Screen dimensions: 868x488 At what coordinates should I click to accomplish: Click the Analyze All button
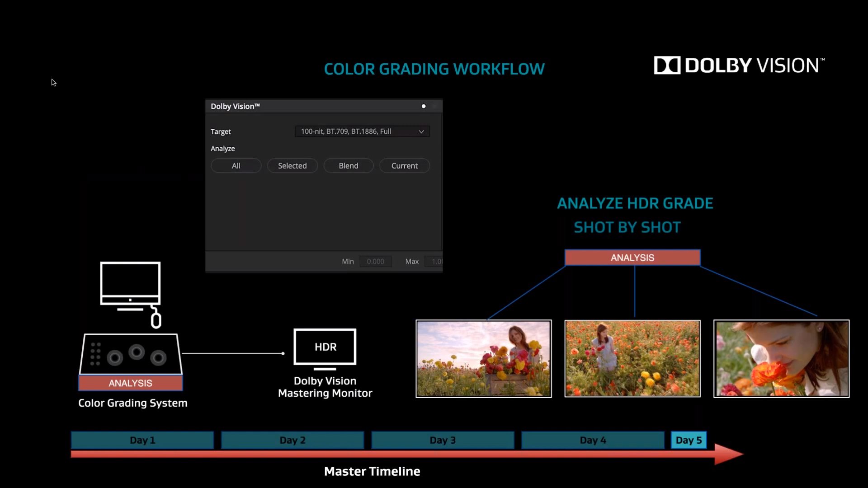pos(236,166)
